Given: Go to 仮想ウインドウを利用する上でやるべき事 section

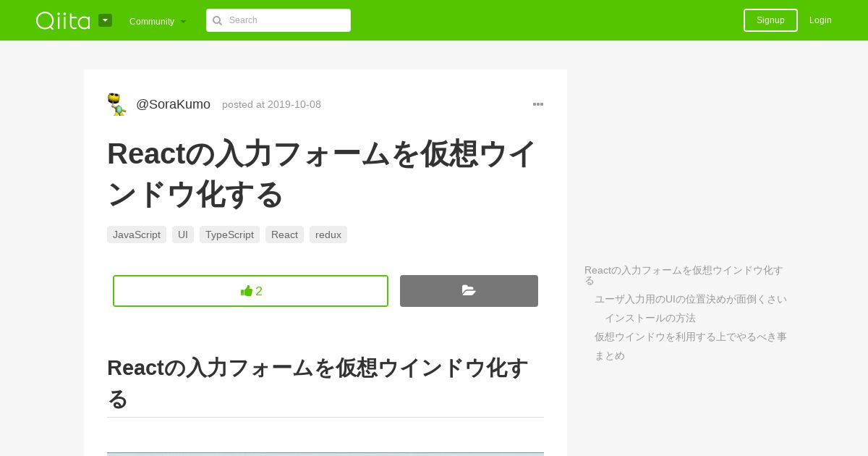Looking at the screenshot, I should click(x=691, y=337).
